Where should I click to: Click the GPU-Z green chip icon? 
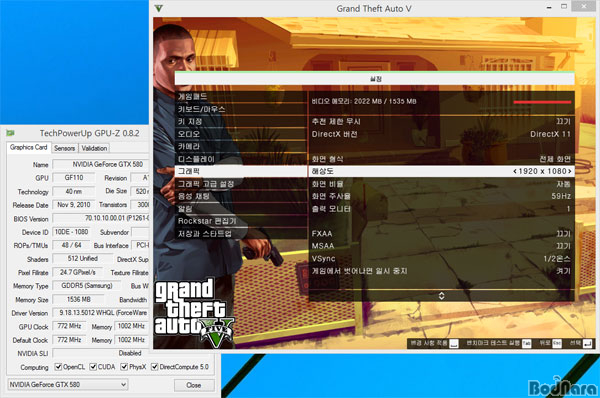pos(10,133)
